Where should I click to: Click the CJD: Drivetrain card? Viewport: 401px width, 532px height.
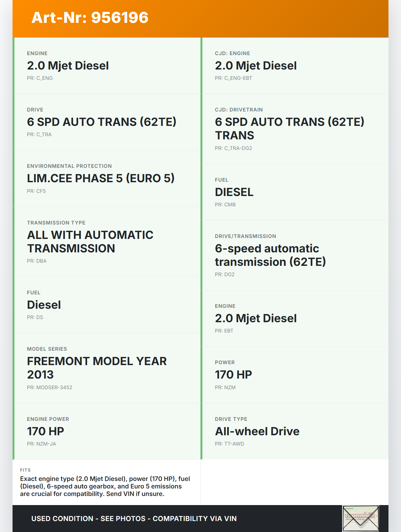[x=294, y=129]
